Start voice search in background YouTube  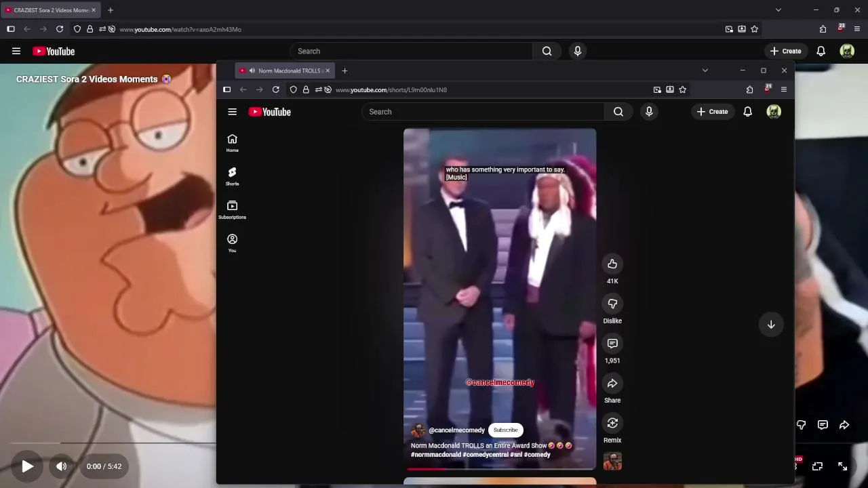click(x=578, y=52)
